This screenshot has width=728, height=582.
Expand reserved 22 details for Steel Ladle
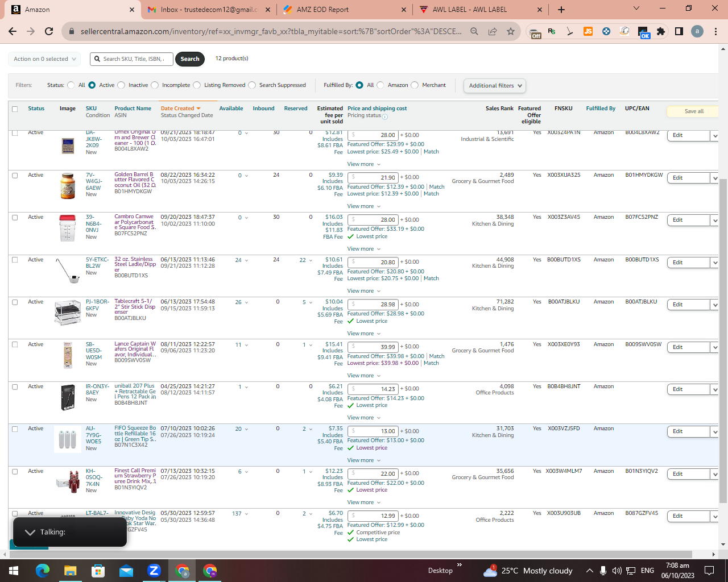click(x=306, y=260)
